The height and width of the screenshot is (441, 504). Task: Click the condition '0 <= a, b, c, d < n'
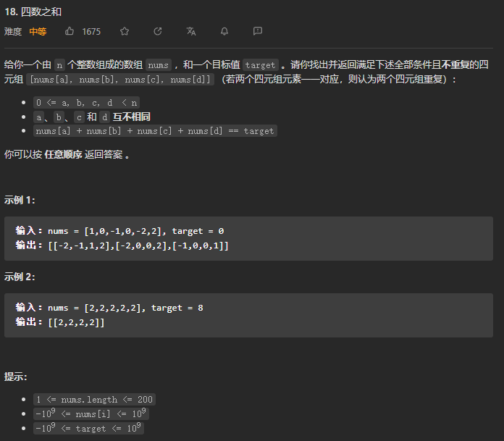tap(86, 103)
